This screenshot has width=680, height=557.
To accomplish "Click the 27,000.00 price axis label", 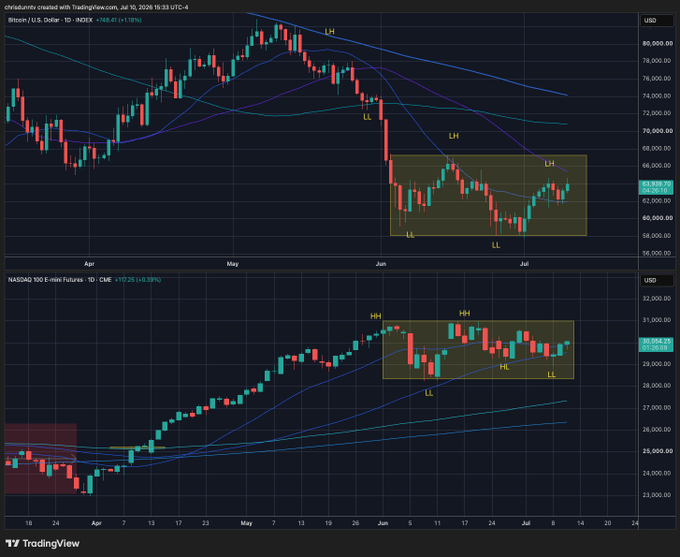I will point(657,408).
